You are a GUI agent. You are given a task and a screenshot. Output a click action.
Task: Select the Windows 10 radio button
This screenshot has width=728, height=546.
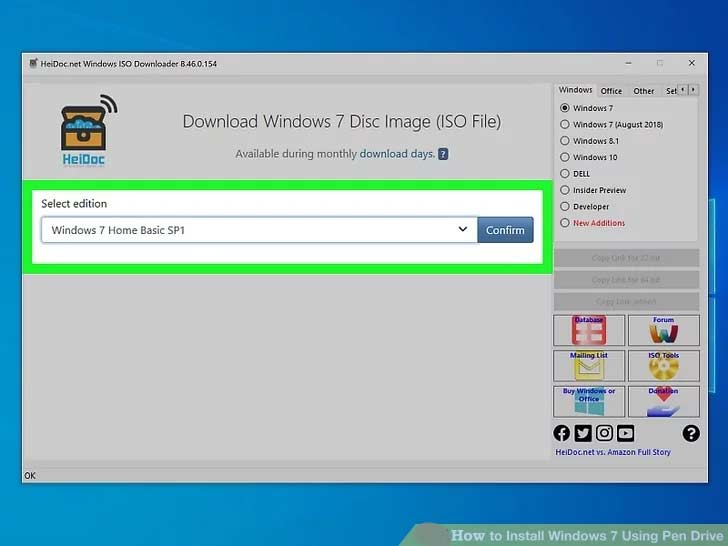(565, 157)
